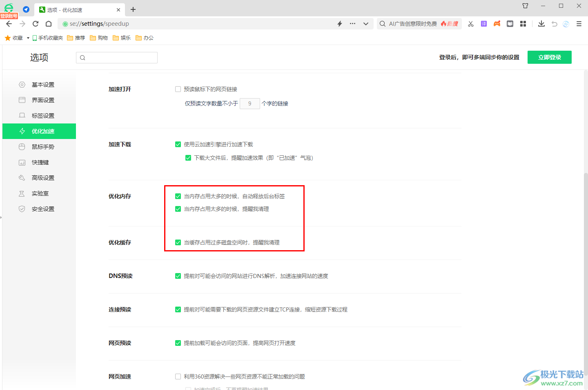Click the 立即登录 button
This screenshot has height=390, width=588.
coord(550,57)
